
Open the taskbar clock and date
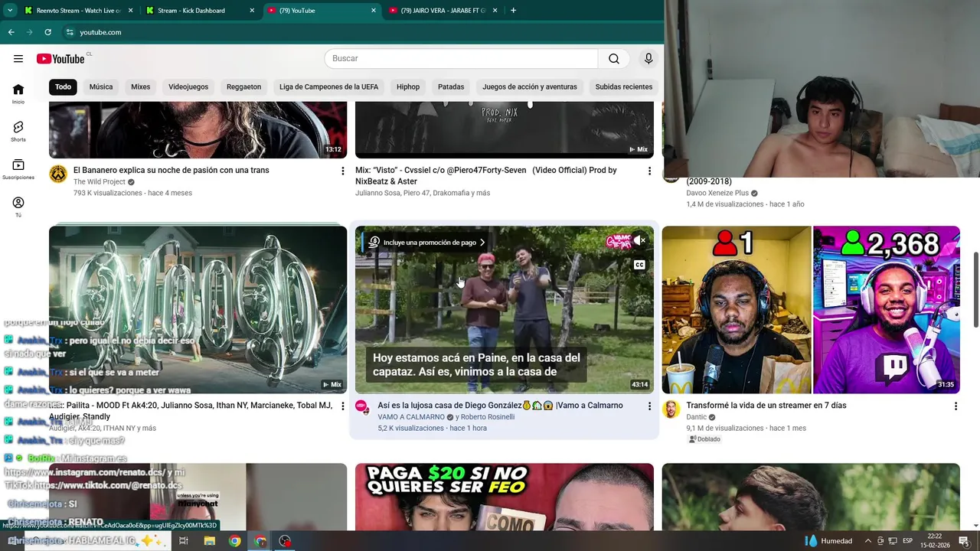(x=935, y=541)
